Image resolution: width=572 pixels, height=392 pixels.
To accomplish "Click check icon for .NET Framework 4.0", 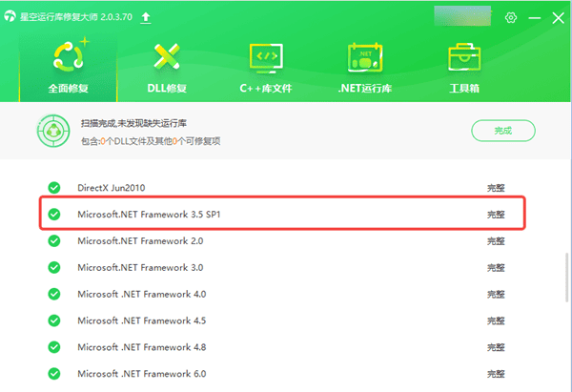I will click(54, 294).
